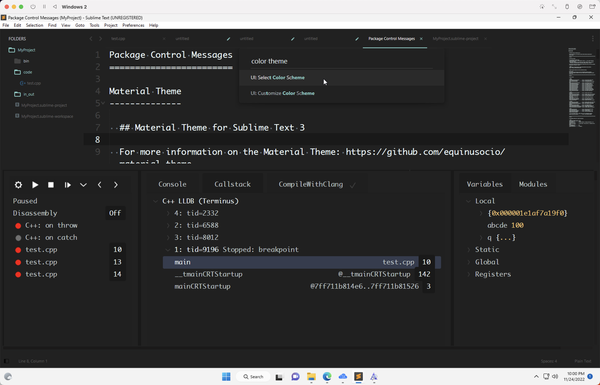This screenshot has width=600, height=385.
Task: Click the debugger step forward arrow
Action: (x=116, y=185)
